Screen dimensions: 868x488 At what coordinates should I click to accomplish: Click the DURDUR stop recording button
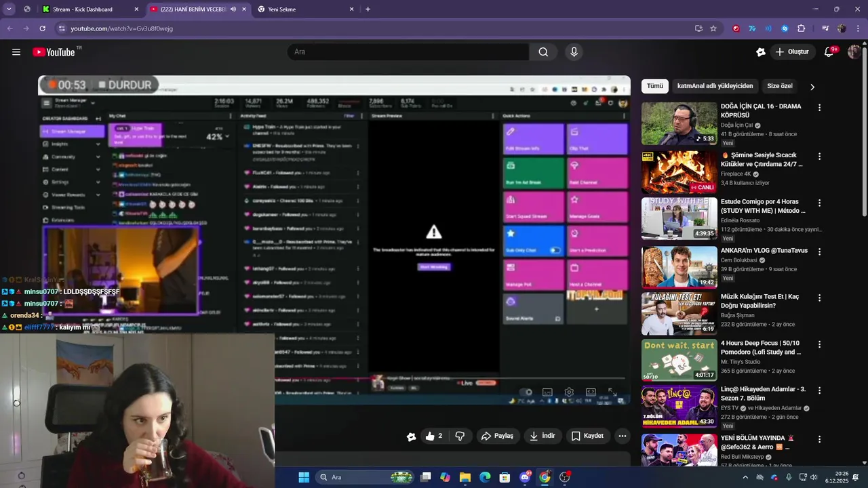click(x=125, y=85)
